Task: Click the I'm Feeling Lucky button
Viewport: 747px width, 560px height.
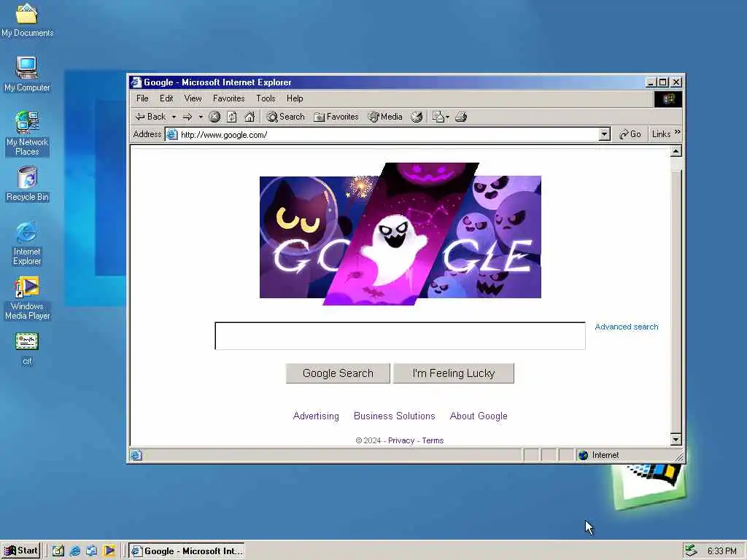Action: point(454,373)
